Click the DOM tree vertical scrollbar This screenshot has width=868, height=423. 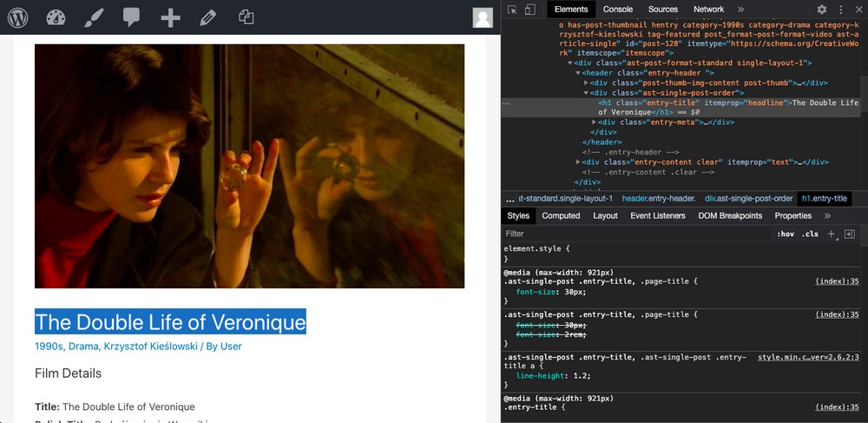pyautogui.click(x=865, y=94)
